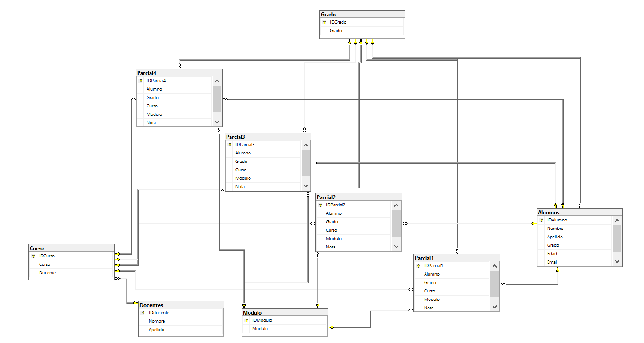
Task: Select the Parcial2 table title bar
Action: point(358,197)
